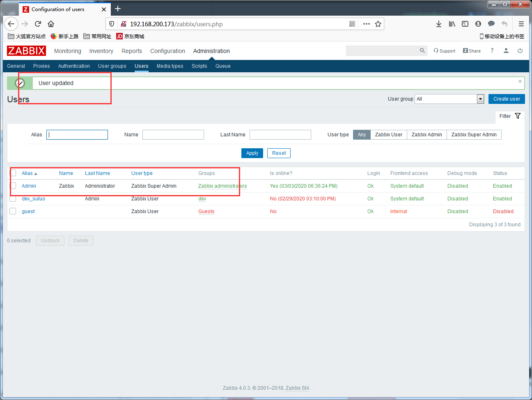Click the sign out power icon
The image size is (532, 400).
(520, 51)
